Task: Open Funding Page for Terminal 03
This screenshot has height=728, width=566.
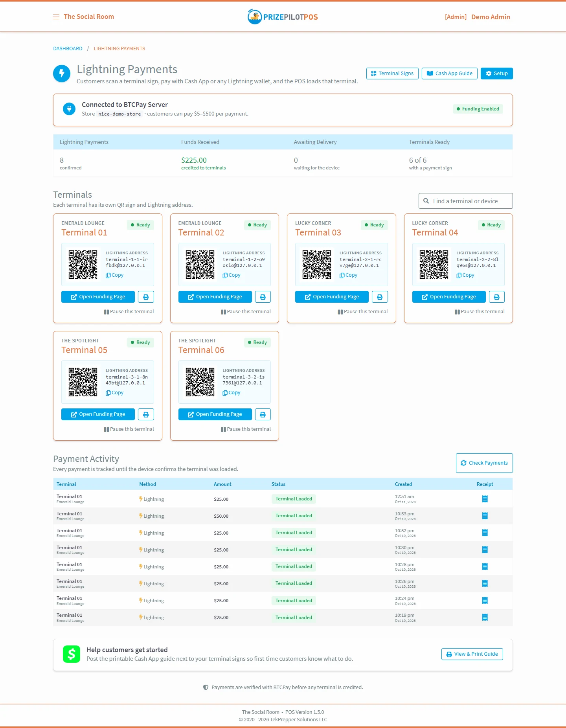Action: click(332, 297)
